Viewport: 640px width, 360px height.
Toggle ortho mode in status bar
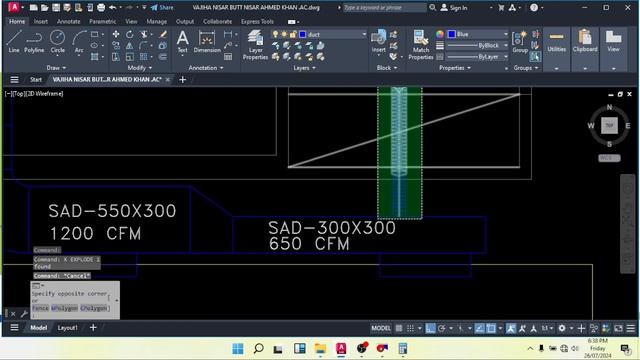[x=430, y=328]
